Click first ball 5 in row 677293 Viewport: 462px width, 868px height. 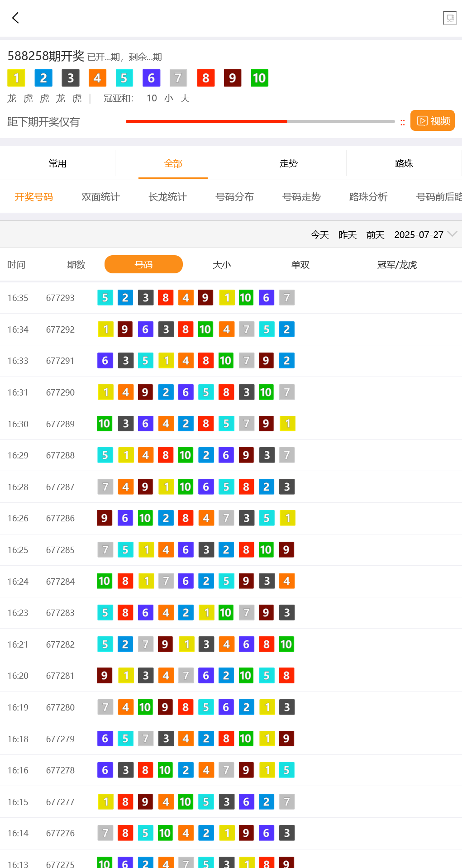[105, 298]
